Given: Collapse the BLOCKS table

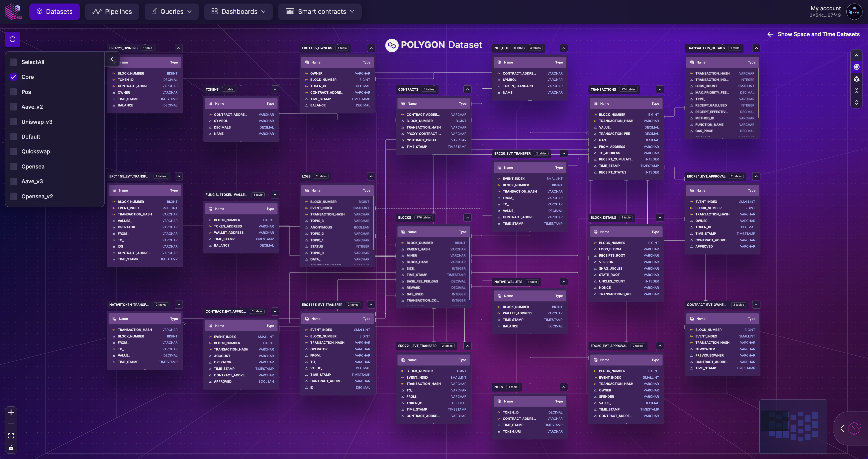Looking at the screenshot, I should click(x=467, y=217).
